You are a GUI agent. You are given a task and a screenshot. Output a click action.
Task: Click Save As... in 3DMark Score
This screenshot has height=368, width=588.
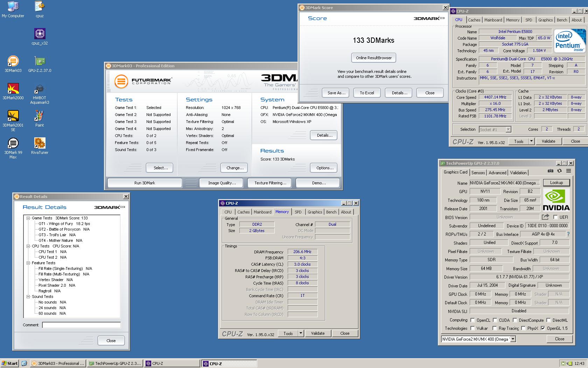336,93
